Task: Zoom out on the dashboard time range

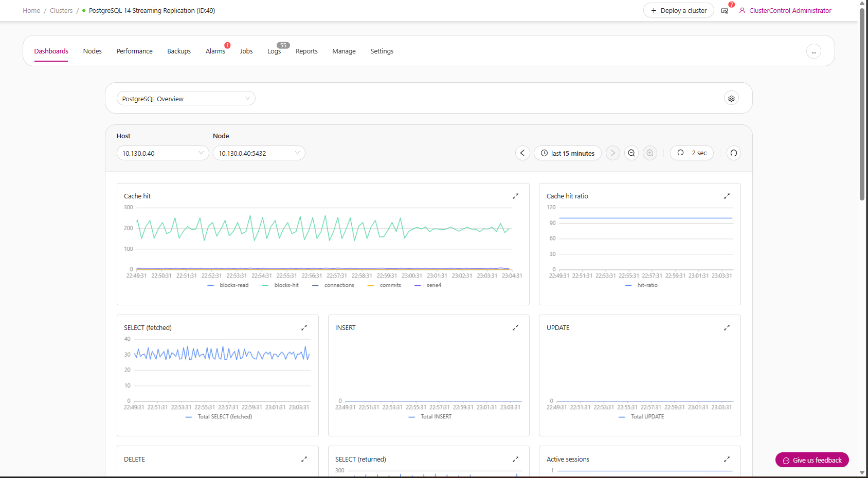Action: coord(631,153)
